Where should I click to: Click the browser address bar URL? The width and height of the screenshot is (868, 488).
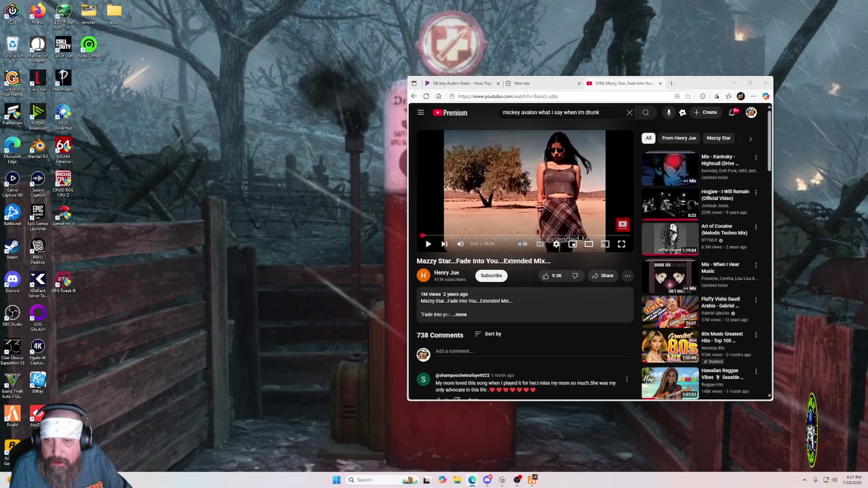click(x=507, y=96)
